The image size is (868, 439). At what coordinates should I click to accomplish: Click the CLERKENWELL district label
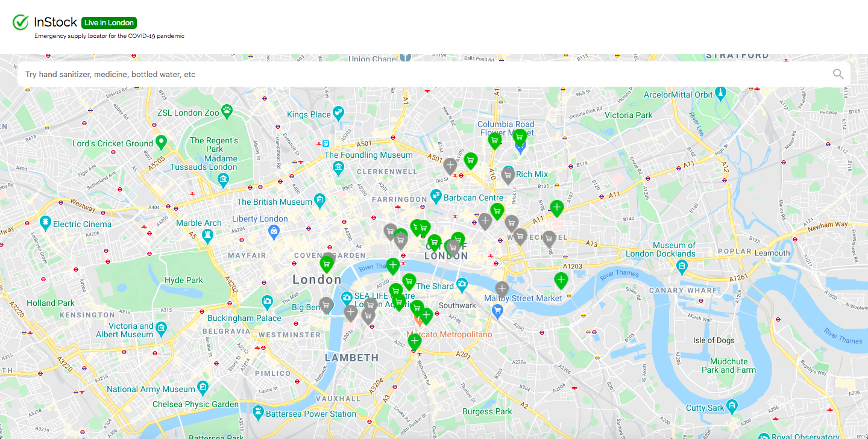(x=387, y=172)
